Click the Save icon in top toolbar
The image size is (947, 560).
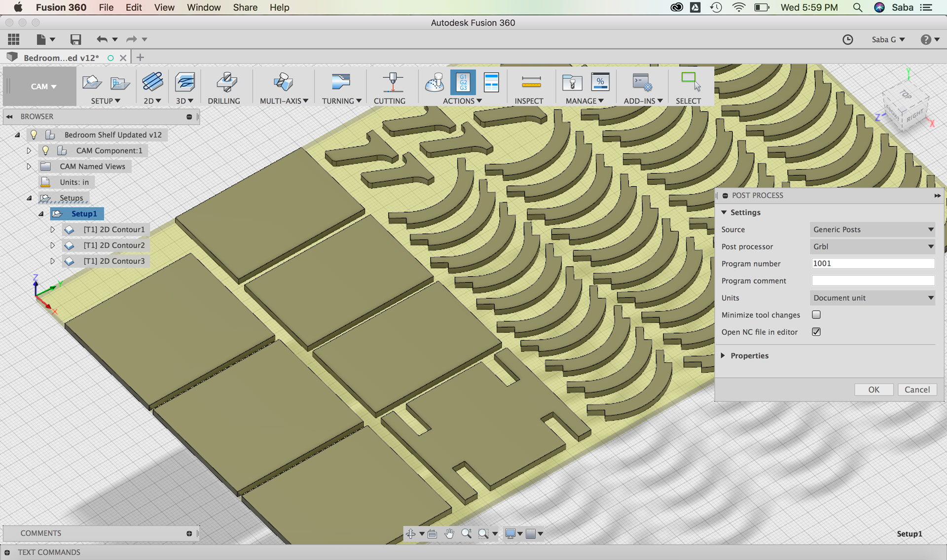(x=75, y=39)
